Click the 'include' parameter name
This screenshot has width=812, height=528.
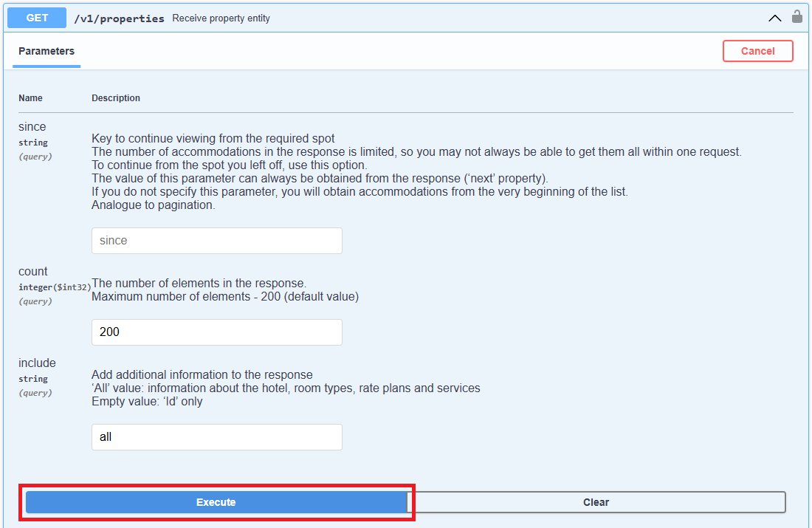[37, 363]
